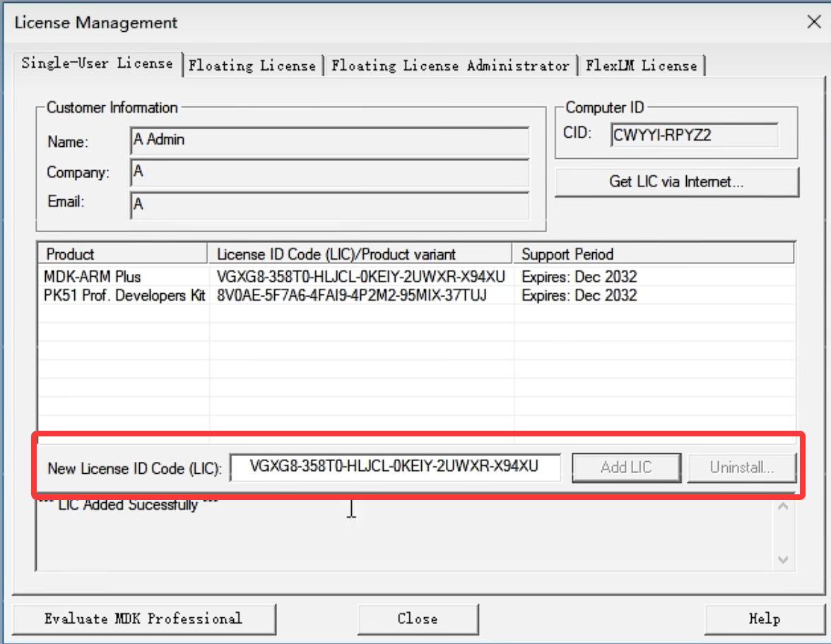Open the Floating License tab
The height and width of the screenshot is (644, 831).
[x=252, y=66]
